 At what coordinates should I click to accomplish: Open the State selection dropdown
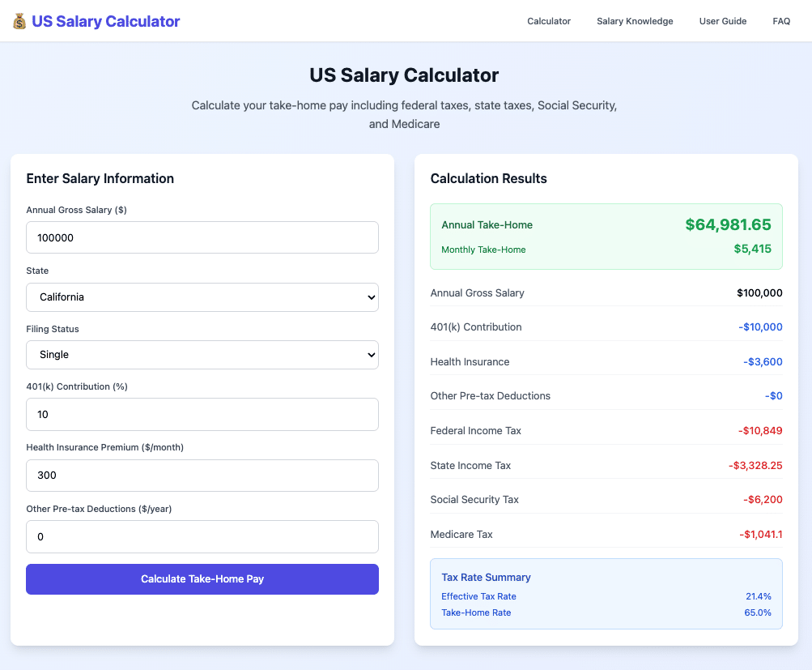click(x=202, y=297)
